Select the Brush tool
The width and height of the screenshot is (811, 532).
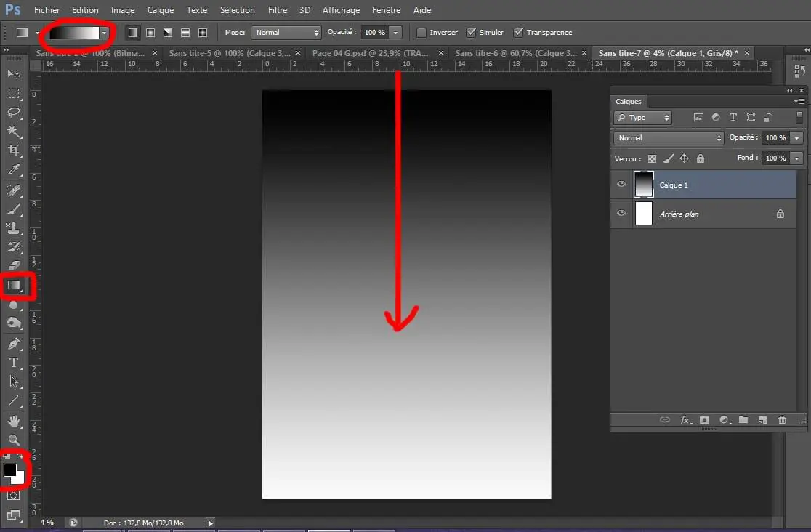point(14,209)
